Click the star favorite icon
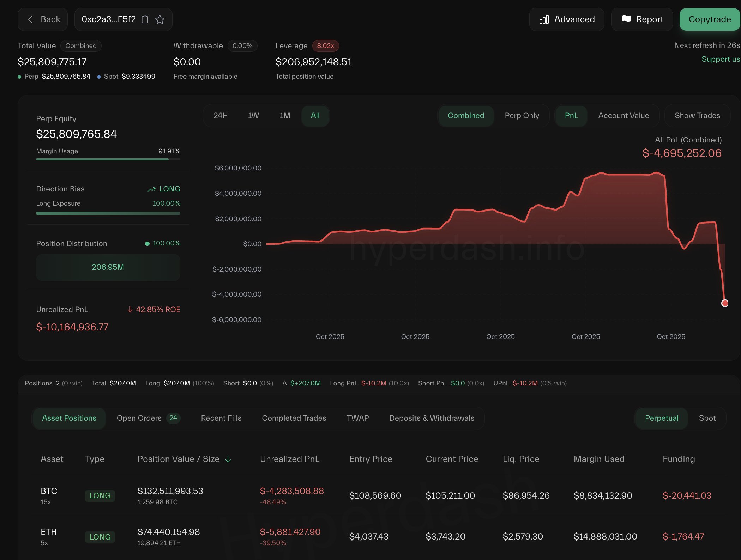 pos(160,19)
